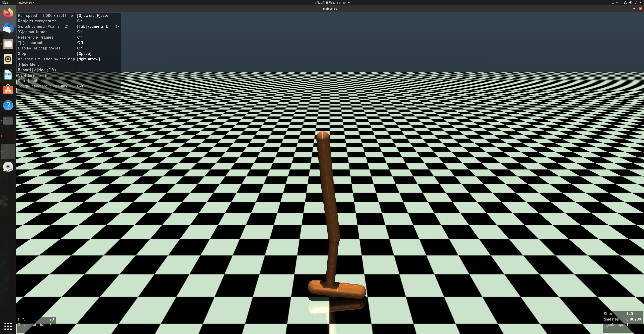This screenshot has height=334, width=644.
Task: Open the Help question-mark icon
Action: (x=8, y=105)
